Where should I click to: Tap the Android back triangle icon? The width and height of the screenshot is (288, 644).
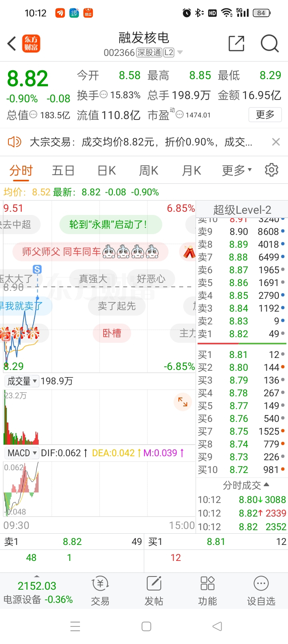[217, 626]
